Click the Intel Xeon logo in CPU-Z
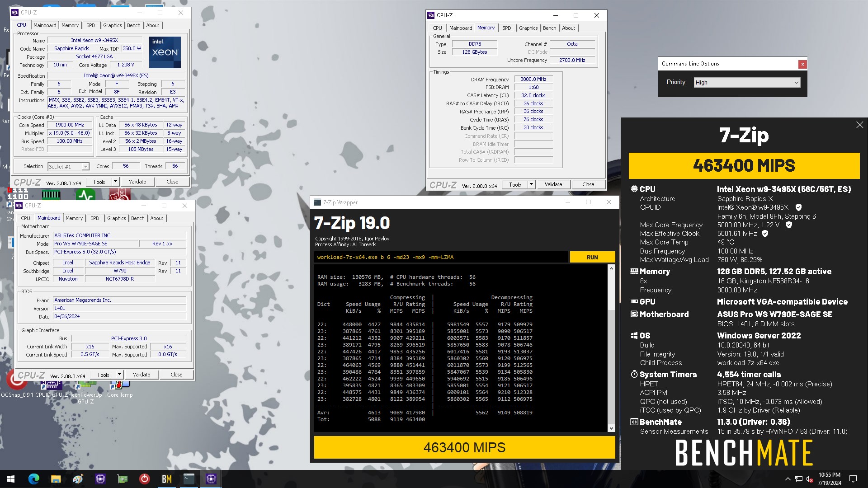This screenshot has height=488, width=868. [165, 52]
